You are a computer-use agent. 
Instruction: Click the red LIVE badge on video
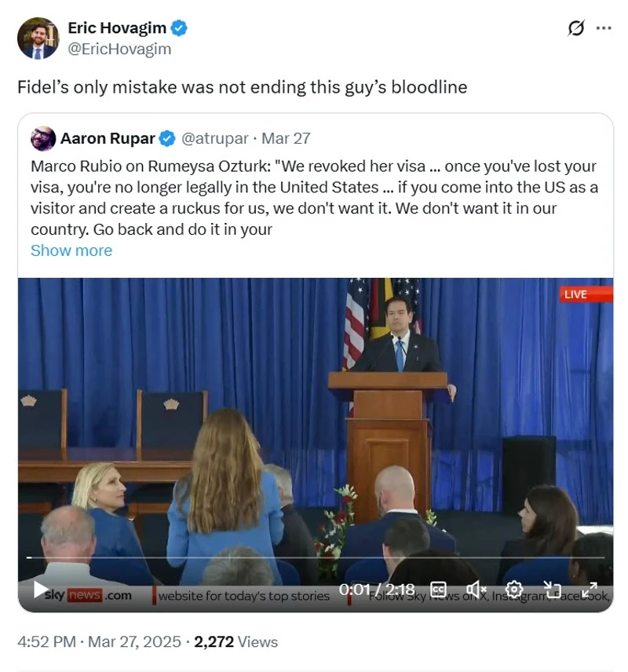click(x=586, y=294)
